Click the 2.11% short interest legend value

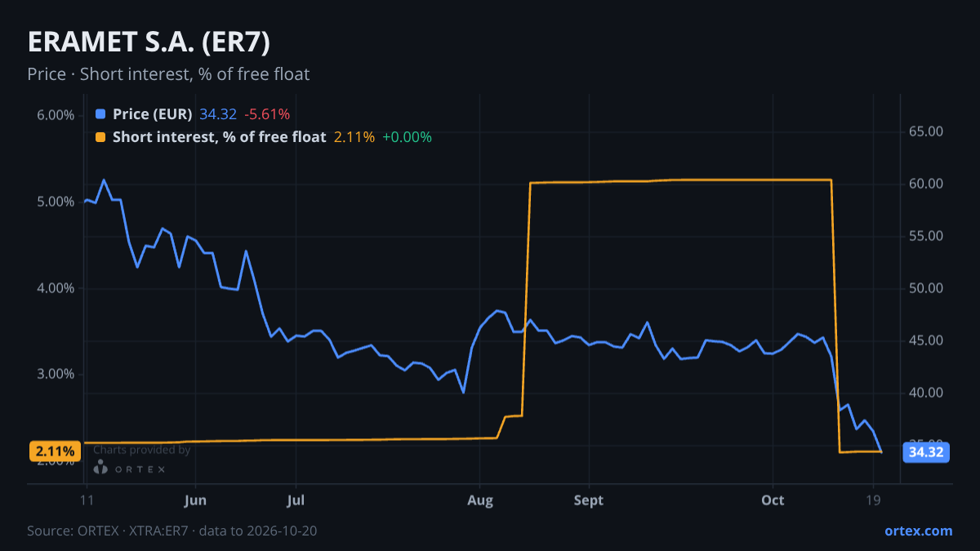[354, 137]
